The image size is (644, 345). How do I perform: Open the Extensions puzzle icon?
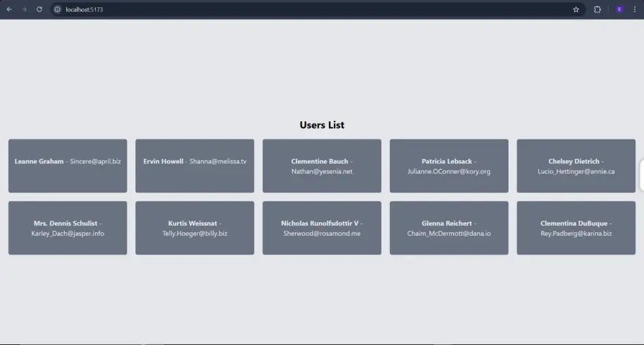tap(597, 9)
